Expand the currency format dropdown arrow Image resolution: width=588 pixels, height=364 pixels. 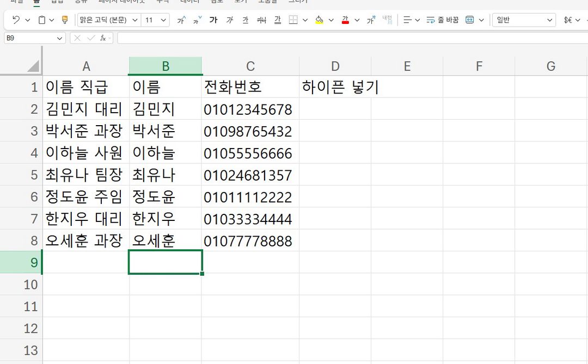[578, 20]
